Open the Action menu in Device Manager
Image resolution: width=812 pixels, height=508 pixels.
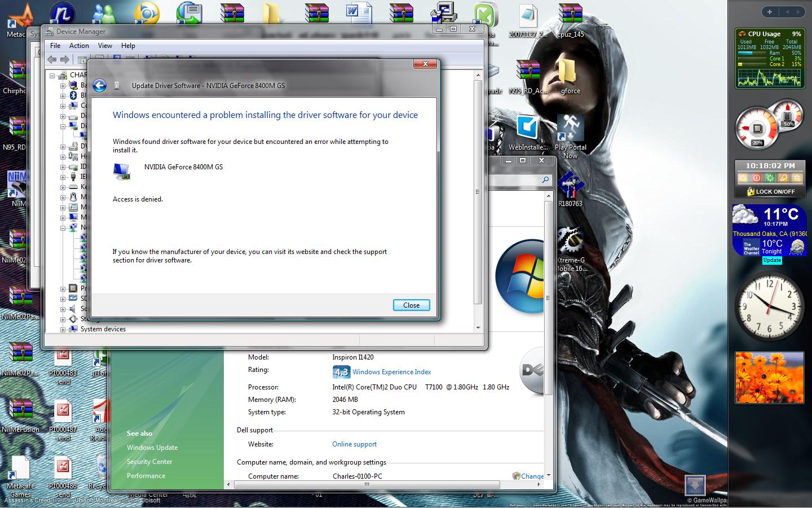tap(79, 46)
